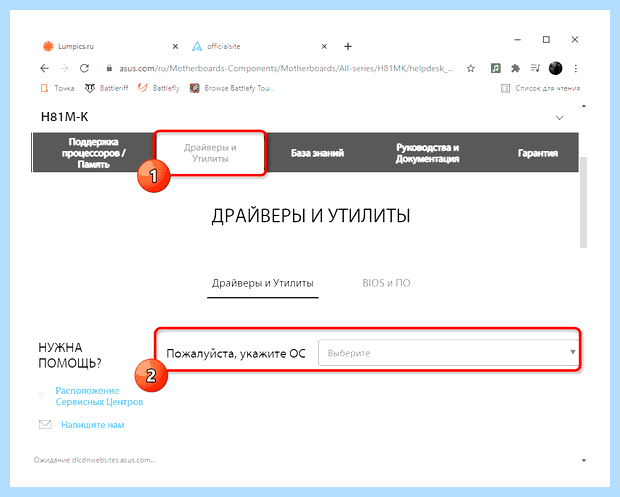
Task: Open Поддержка процессоров / Память tab
Action: click(93, 153)
